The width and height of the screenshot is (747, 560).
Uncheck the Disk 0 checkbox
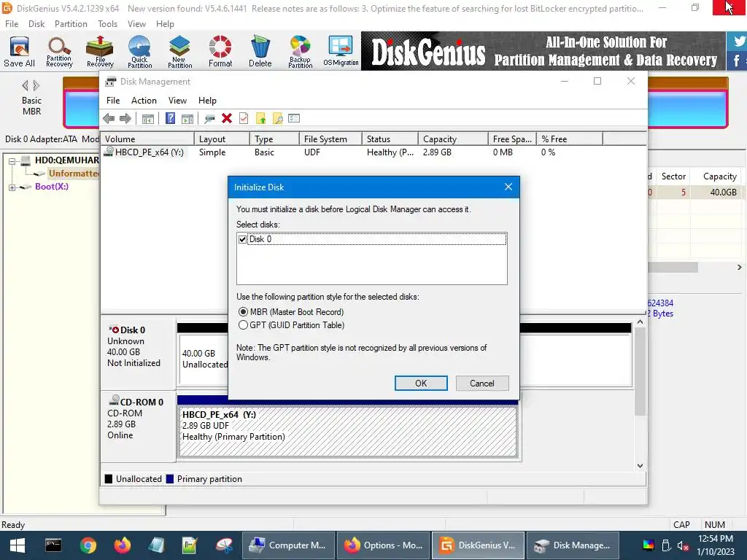coord(242,239)
